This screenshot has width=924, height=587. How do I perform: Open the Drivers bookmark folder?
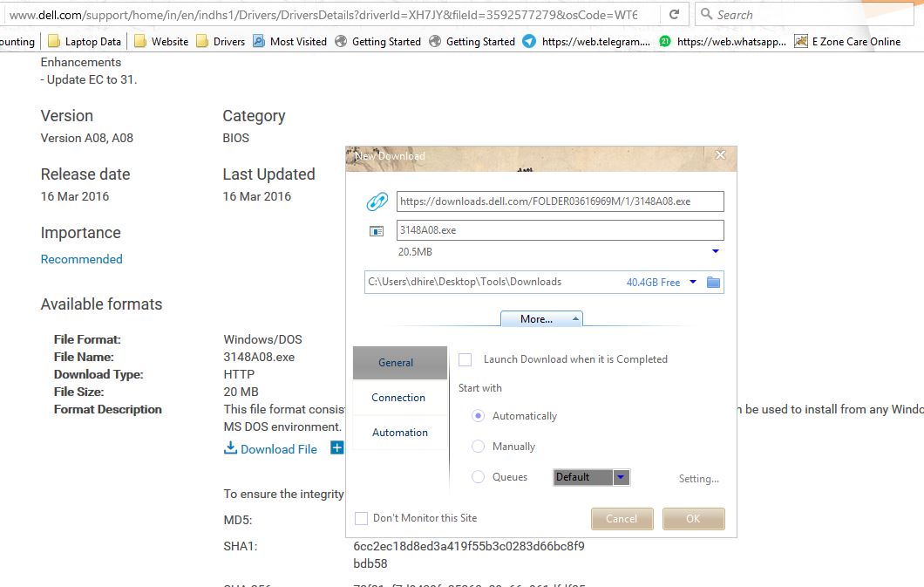[221, 41]
